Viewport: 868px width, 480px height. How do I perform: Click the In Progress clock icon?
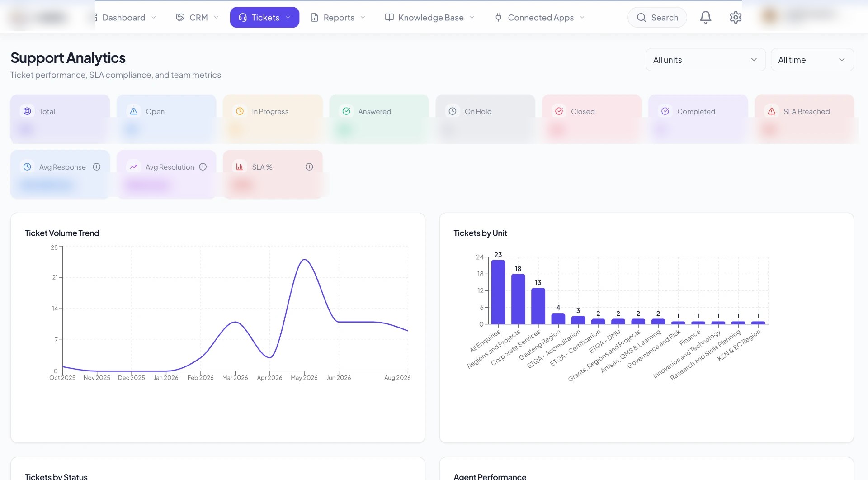[240, 111]
